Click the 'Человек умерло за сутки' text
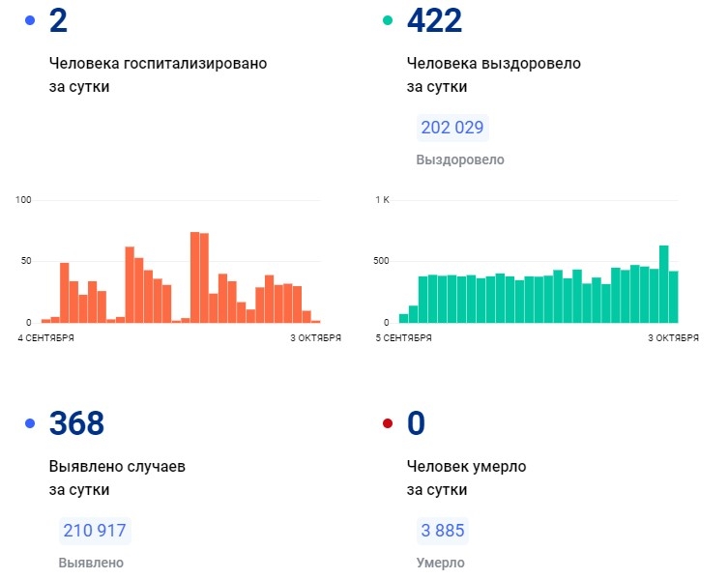This screenshot has width=728, height=579. [466, 478]
